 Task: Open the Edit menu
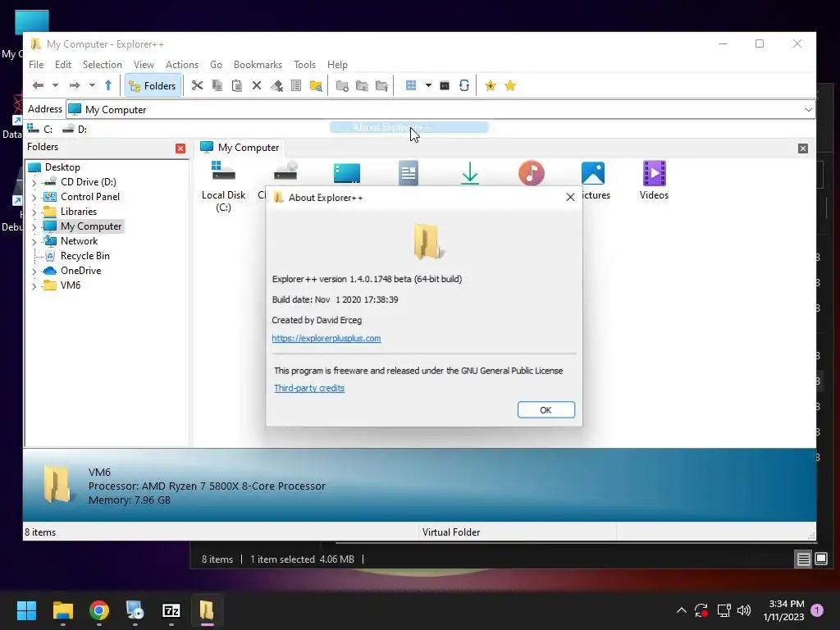[x=62, y=64]
